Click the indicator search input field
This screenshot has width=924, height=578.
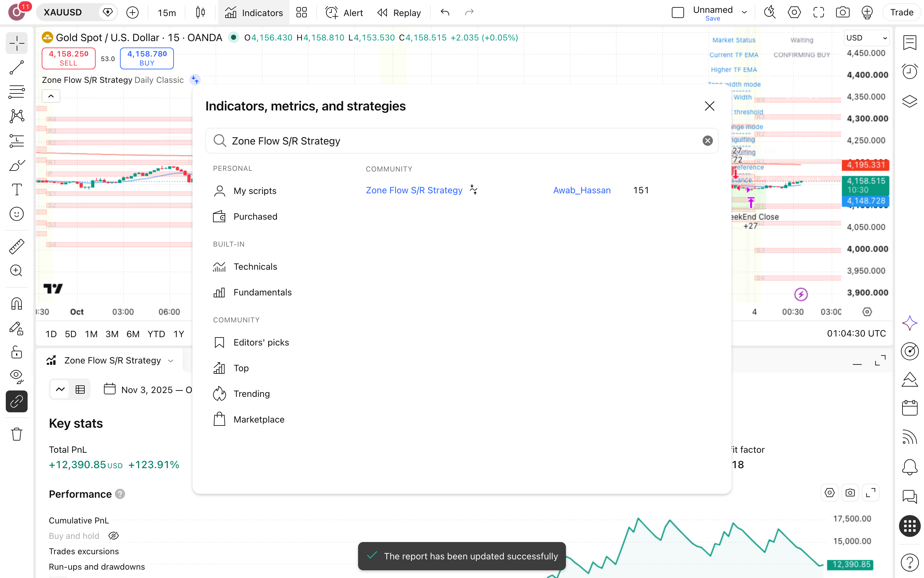462,141
